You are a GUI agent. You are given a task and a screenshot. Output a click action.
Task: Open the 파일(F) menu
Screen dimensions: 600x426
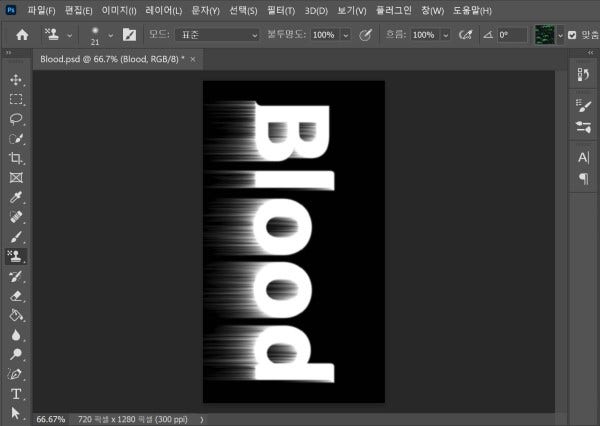[x=41, y=10]
